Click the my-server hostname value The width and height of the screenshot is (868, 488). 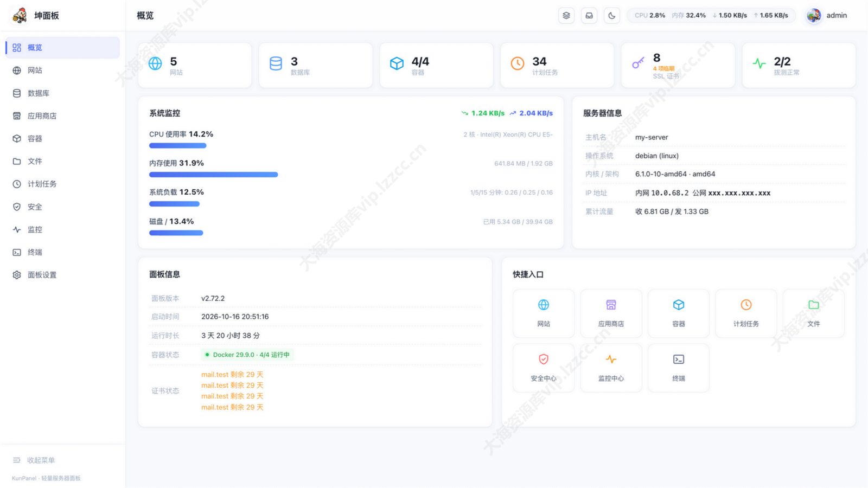652,138
